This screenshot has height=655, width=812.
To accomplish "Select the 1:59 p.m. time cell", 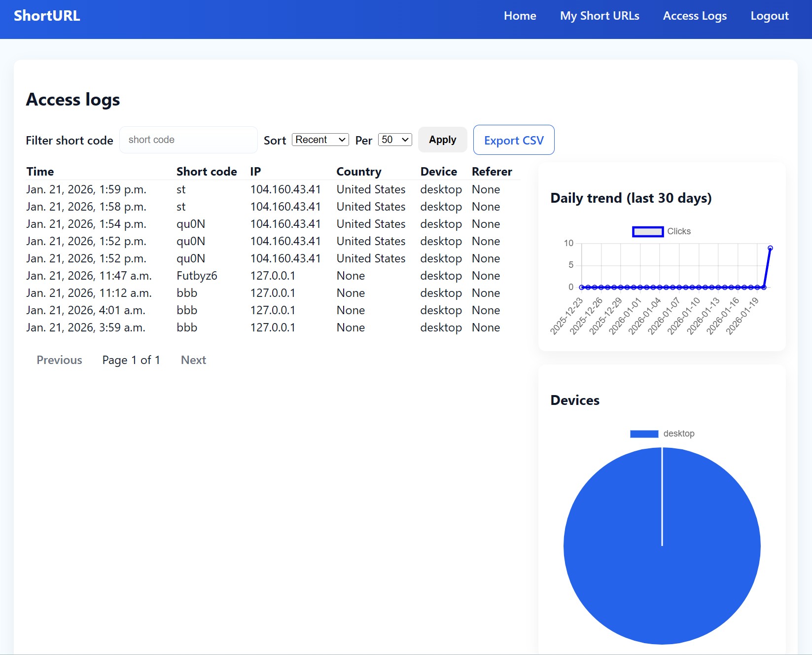I will (86, 189).
